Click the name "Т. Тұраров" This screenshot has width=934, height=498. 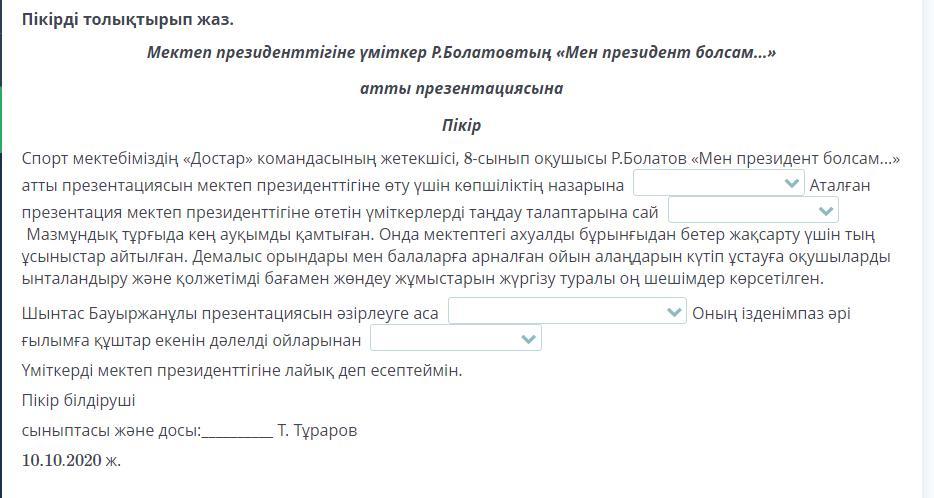pyautogui.click(x=317, y=431)
